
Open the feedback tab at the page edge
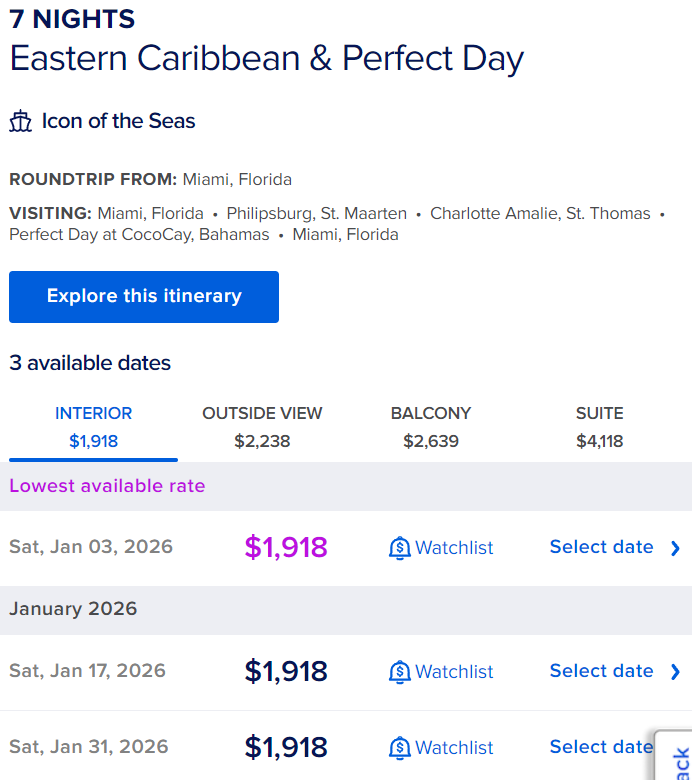point(674,756)
